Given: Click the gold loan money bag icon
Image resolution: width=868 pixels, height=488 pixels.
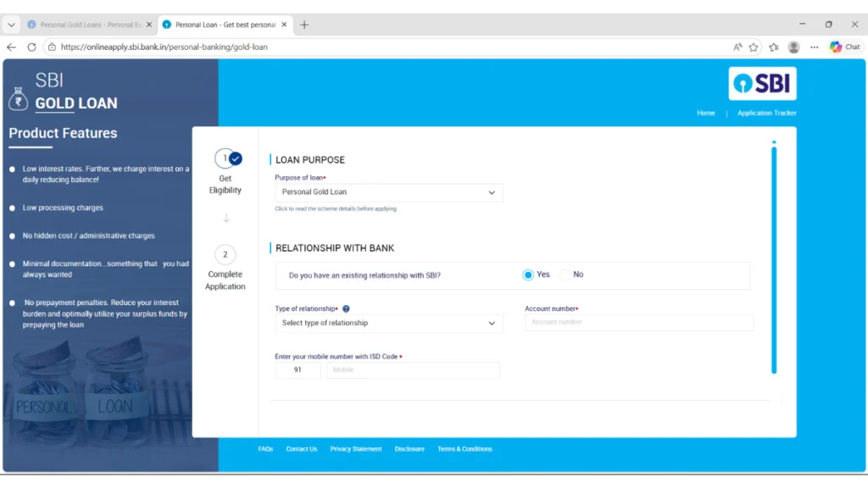Looking at the screenshot, I should tap(19, 98).
